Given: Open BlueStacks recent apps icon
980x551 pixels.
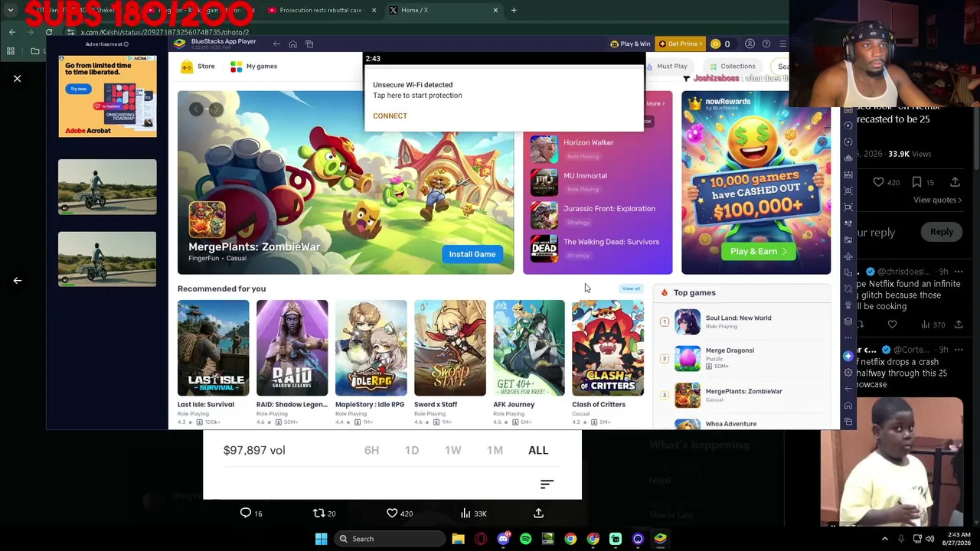Looking at the screenshot, I should tap(309, 44).
